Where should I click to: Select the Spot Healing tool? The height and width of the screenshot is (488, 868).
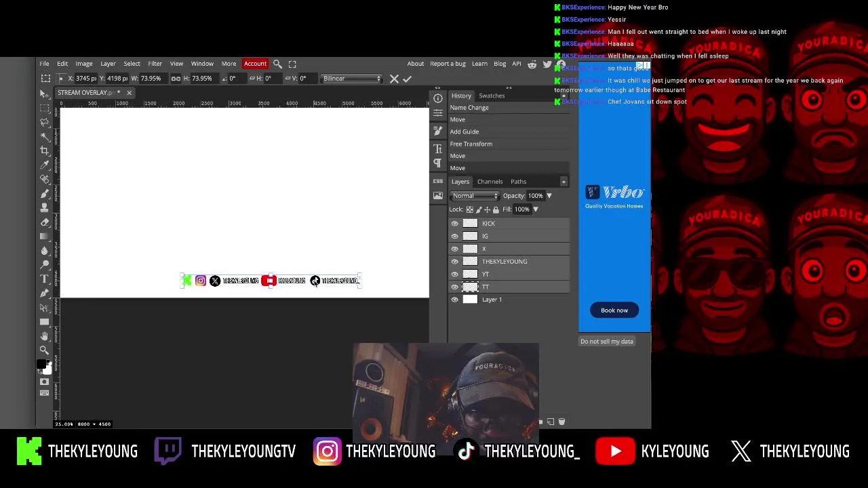(44, 179)
